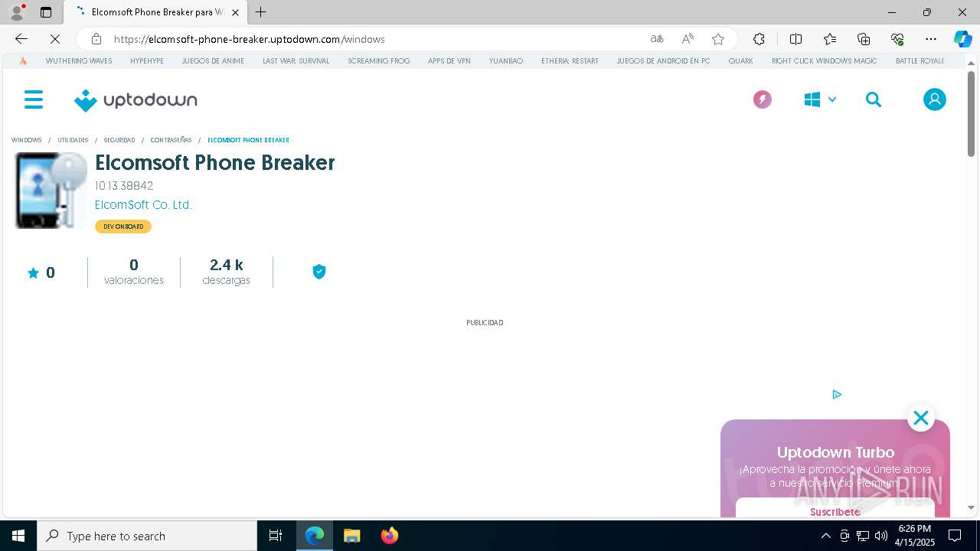980x551 pixels.
Task: Launch Firefox from taskbar
Action: click(x=389, y=536)
